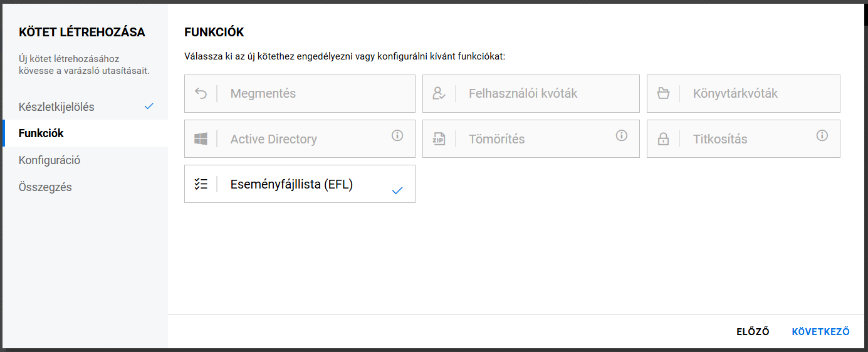View info icon on Titkosítás tile
The width and height of the screenshot is (868, 352).
[x=822, y=135]
